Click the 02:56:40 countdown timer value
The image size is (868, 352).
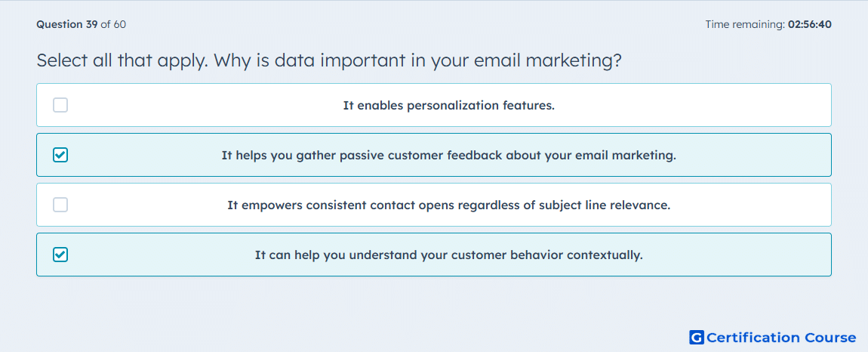809,24
